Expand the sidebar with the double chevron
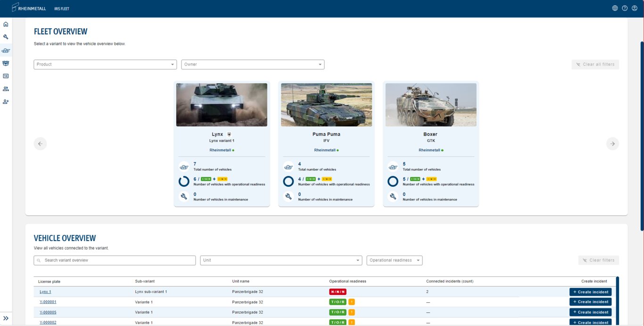 click(6, 318)
